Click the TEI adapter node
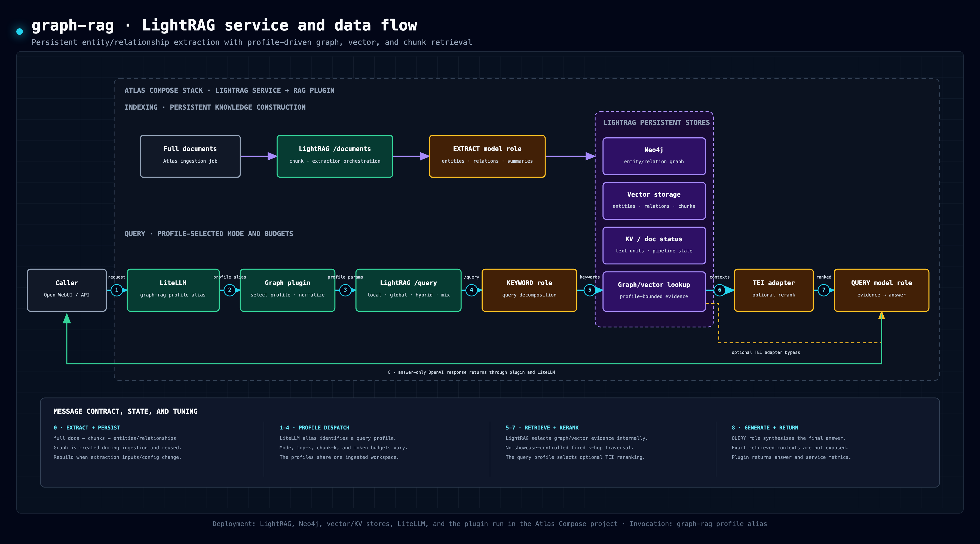The width and height of the screenshot is (980, 544). pyautogui.click(x=774, y=290)
